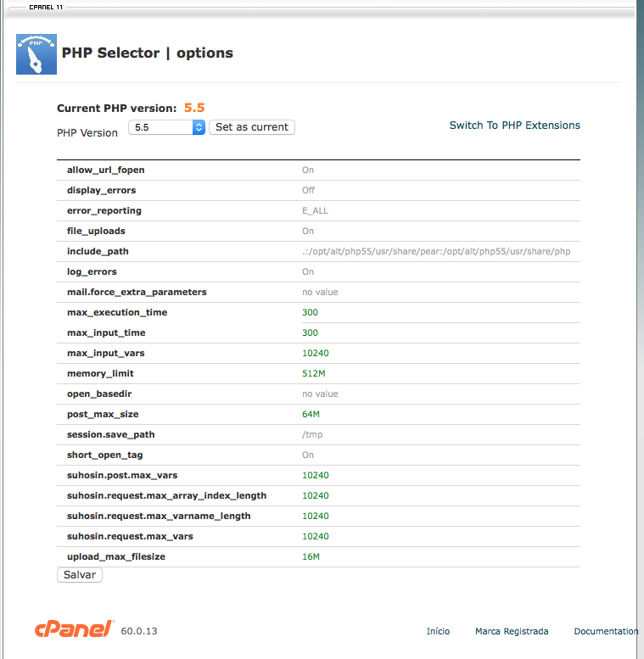Click the log_errors value On
The width and height of the screenshot is (644, 659).
[x=308, y=272]
